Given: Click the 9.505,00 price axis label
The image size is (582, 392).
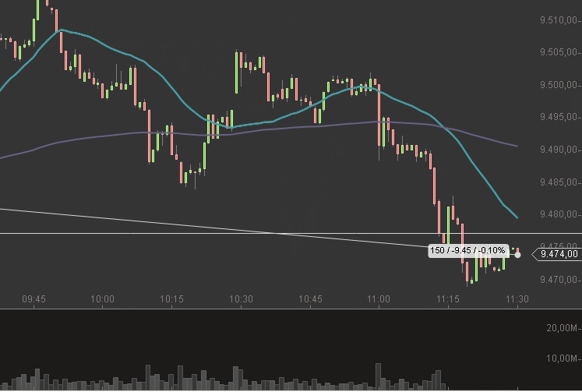Looking at the screenshot, I should pos(559,52).
